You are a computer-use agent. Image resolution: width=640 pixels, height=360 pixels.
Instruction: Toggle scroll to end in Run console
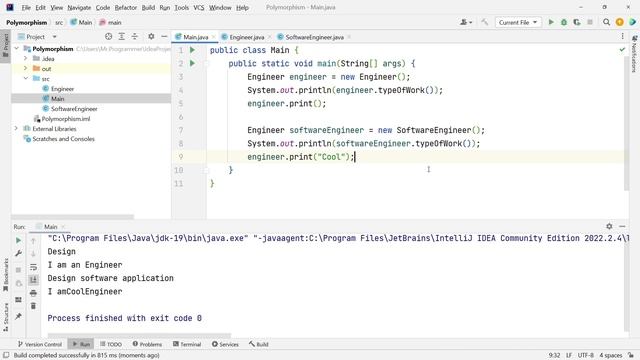(x=33, y=280)
